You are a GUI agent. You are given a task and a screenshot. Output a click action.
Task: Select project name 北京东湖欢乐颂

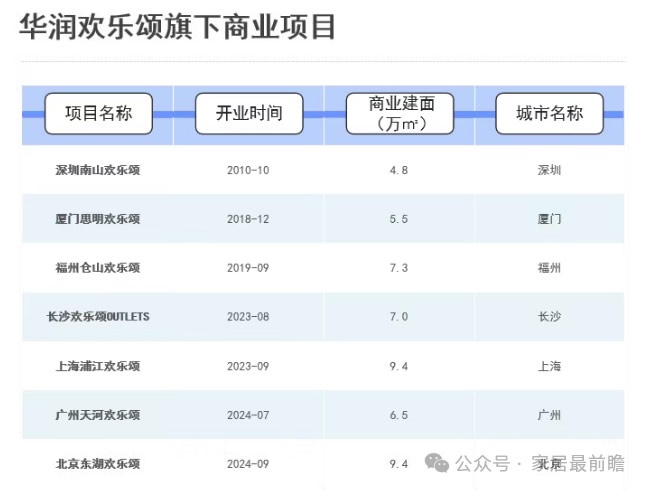click(x=98, y=464)
